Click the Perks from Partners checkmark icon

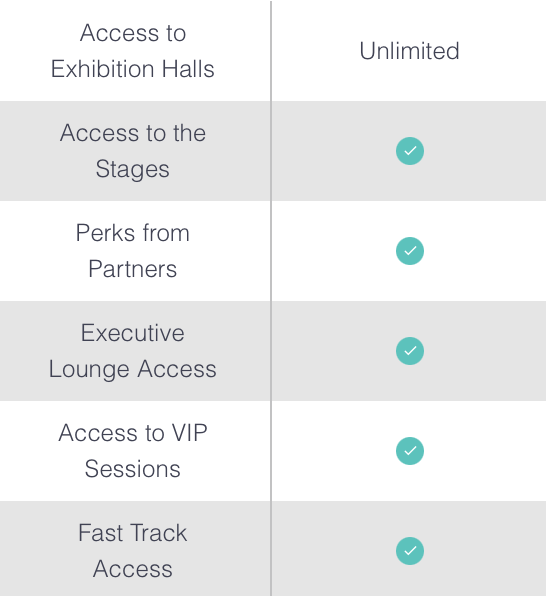point(410,251)
